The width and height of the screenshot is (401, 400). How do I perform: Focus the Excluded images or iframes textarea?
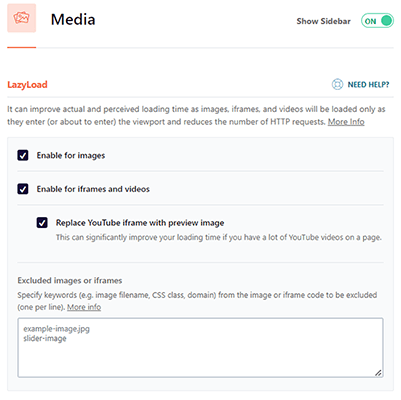click(x=200, y=348)
